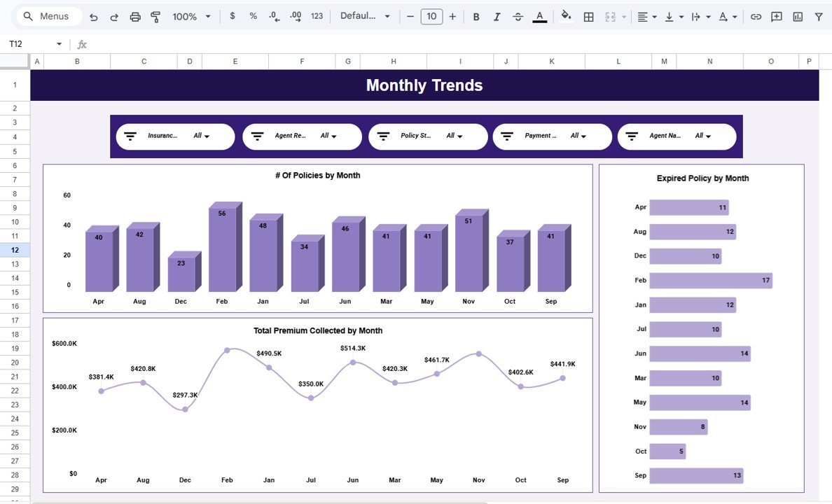Click the Decrease decimal places icon
832x504 pixels.
273,15
